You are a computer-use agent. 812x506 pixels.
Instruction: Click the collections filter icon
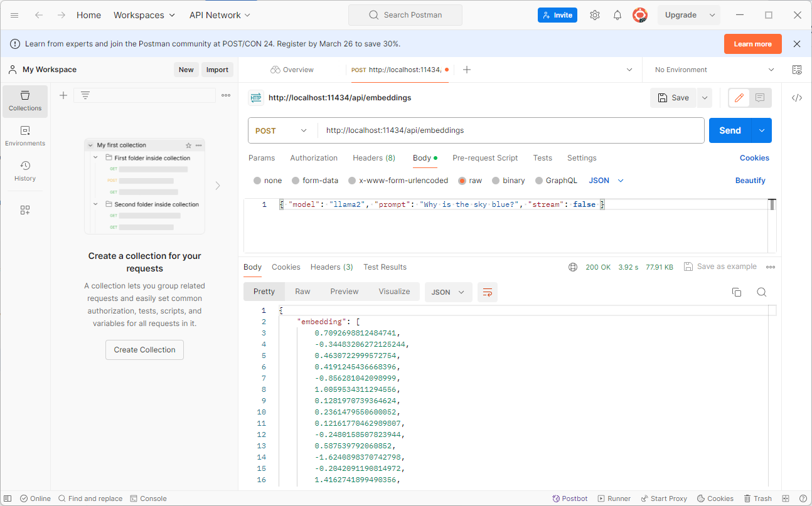[x=85, y=95]
